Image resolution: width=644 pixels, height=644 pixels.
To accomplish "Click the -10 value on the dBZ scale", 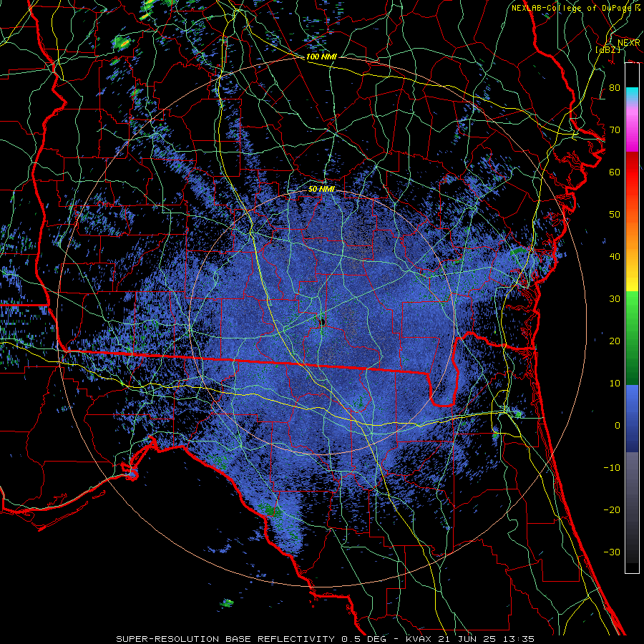I will click(x=612, y=467).
